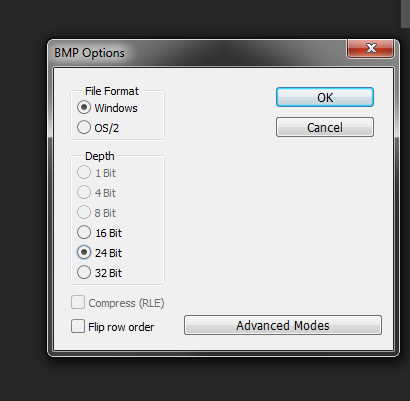Click the BMP Options title bar

tap(197, 53)
